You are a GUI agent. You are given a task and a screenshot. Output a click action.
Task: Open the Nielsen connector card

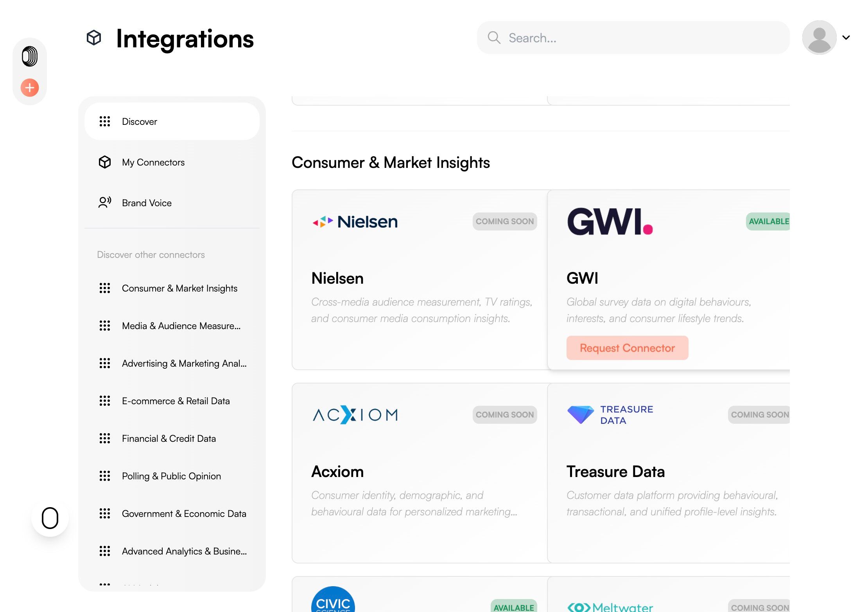click(x=419, y=279)
